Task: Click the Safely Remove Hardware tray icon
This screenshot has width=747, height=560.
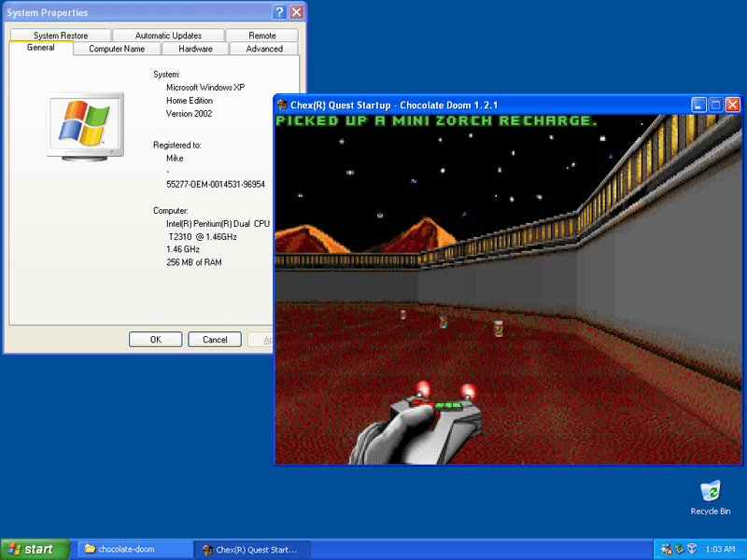Action: 680,549
